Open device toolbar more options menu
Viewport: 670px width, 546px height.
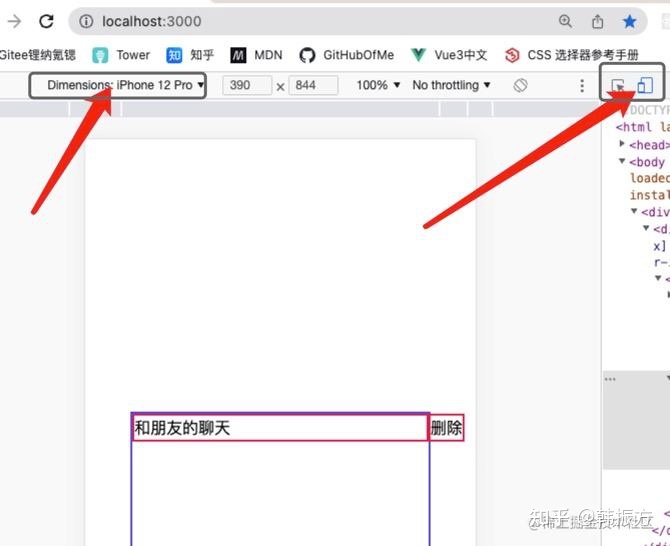click(582, 85)
